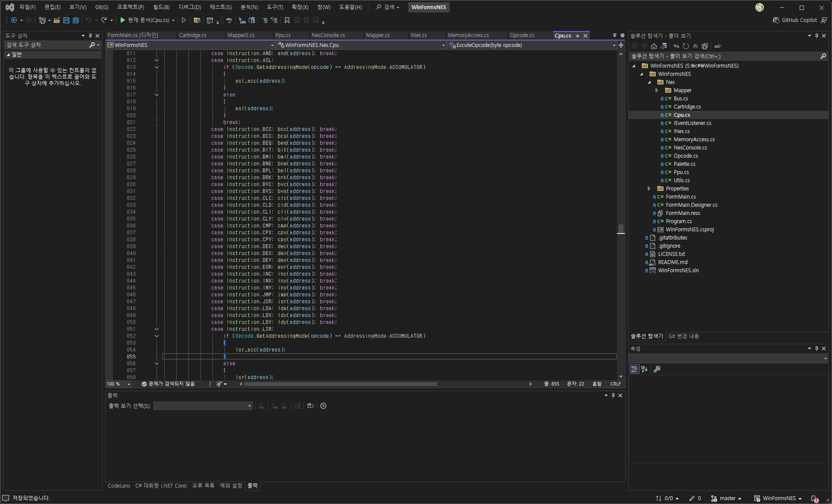This screenshot has width=832, height=504.
Task: Collapse the Nes folder node
Action: pos(649,82)
